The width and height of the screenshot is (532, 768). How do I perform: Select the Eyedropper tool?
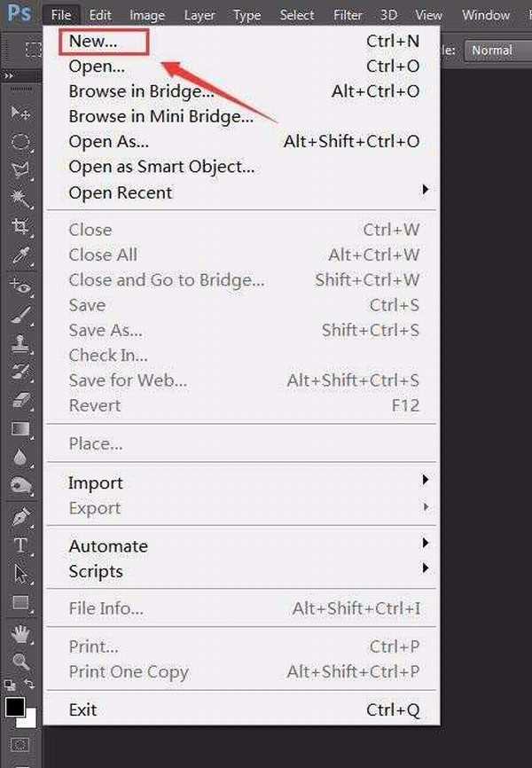pos(20,255)
